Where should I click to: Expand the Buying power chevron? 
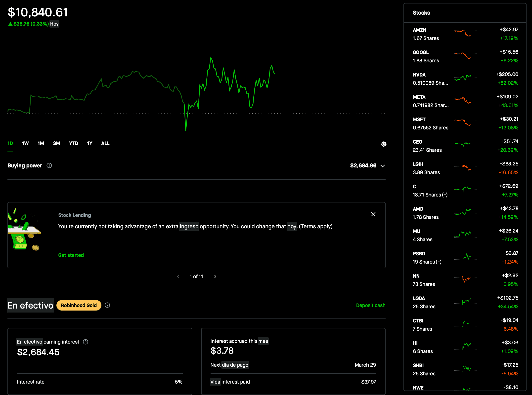click(x=383, y=166)
